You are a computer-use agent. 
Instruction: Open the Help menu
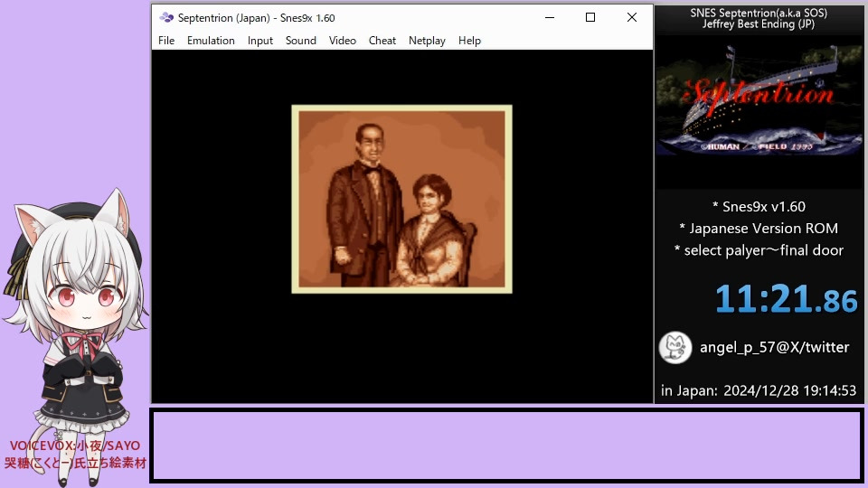coord(469,41)
